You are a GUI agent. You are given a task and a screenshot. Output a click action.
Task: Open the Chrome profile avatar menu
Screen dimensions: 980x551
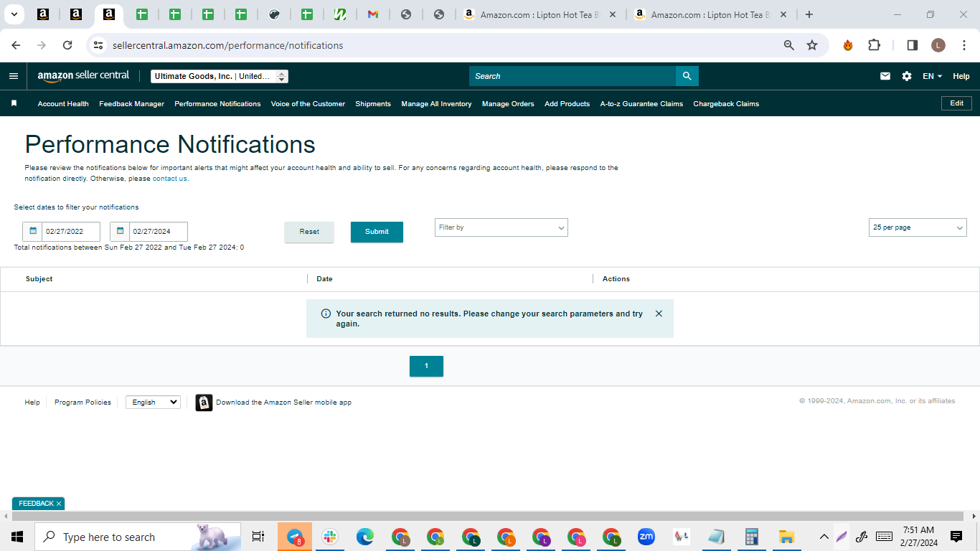(938, 45)
